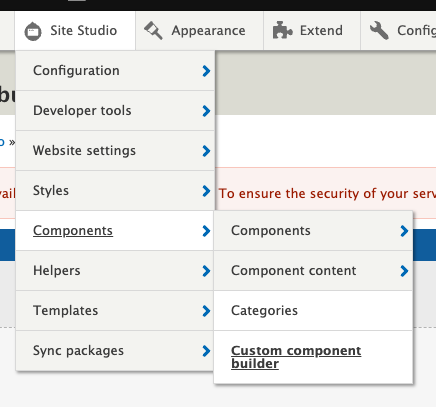Screen dimensions: 436x407
Task: Open Custom component builder link
Action: [313, 357]
